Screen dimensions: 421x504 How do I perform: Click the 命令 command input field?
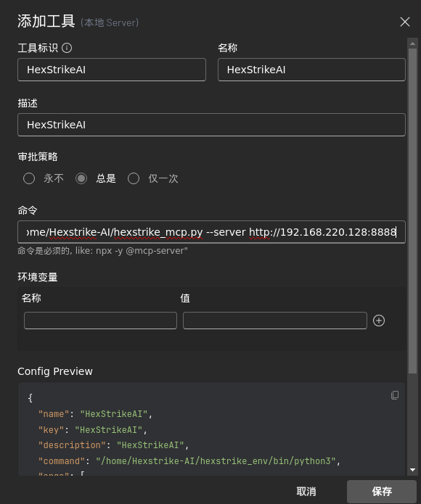pos(211,232)
